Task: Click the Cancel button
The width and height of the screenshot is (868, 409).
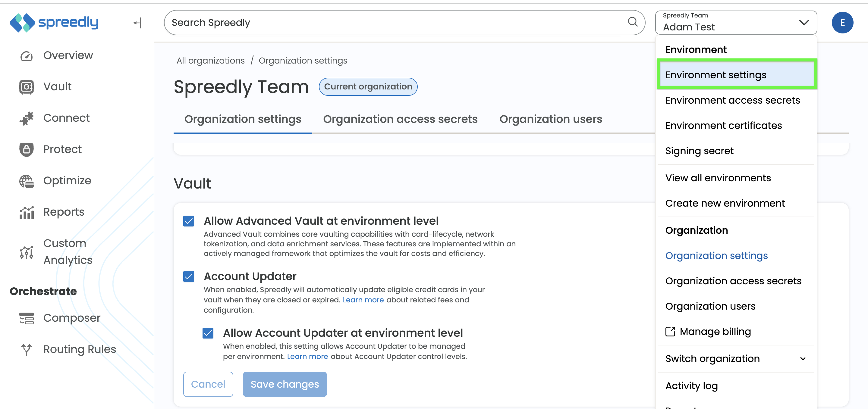Action: 208,384
